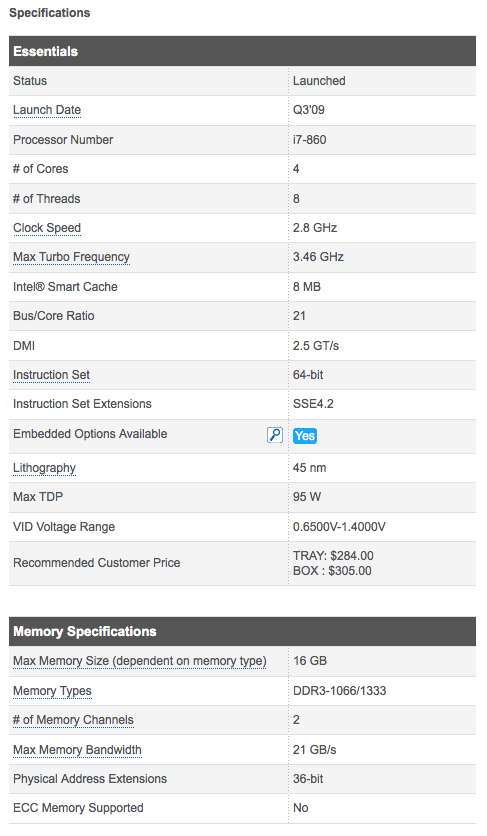Click the DDR3-1066/1333 memory type value
Image resolution: width=487 pixels, height=836 pixels.
pos(339,691)
